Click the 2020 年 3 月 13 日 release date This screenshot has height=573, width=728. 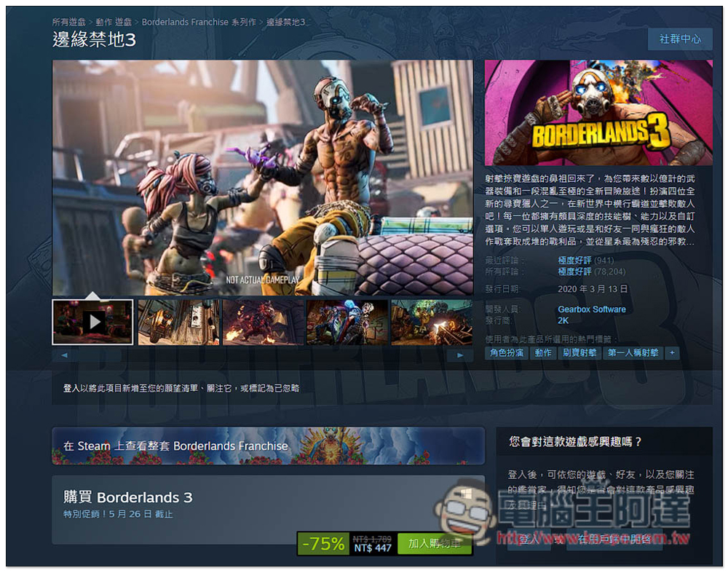tap(593, 289)
